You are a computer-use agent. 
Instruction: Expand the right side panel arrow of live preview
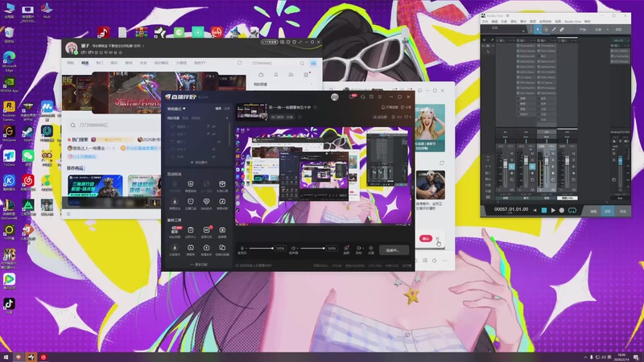pyautogui.click(x=412, y=187)
